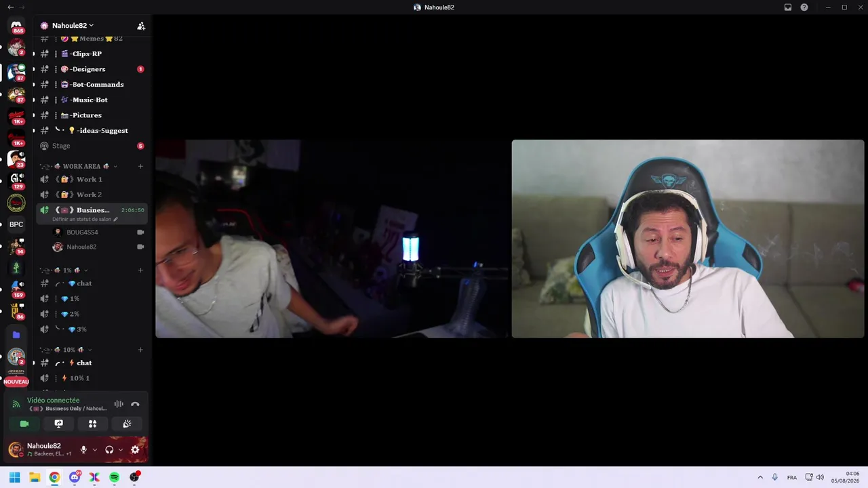
Task: Click the green connection signal icon
Action: click(x=16, y=404)
